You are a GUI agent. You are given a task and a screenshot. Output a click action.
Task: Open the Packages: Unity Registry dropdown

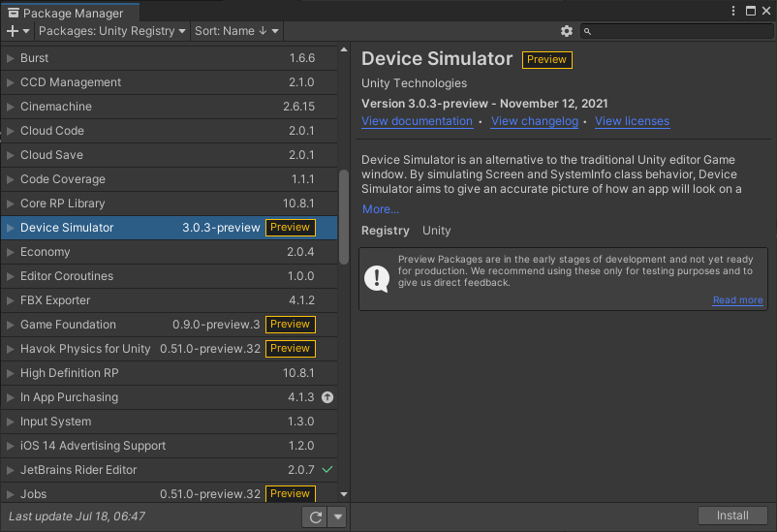coord(112,31)
